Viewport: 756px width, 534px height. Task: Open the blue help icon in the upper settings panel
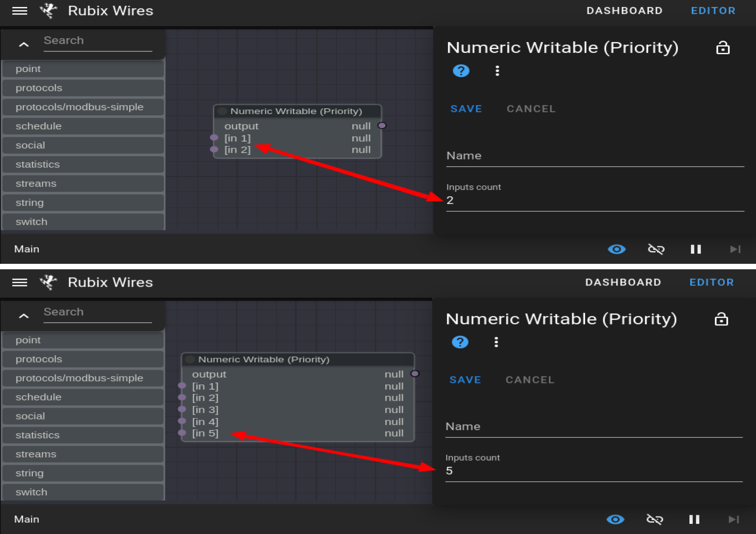coord(461,70)
